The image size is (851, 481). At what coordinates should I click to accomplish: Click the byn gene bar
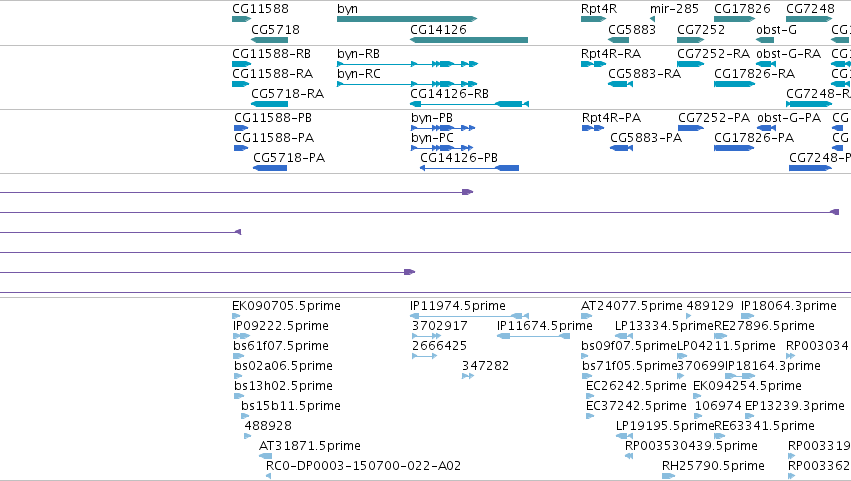pos(407,19)
